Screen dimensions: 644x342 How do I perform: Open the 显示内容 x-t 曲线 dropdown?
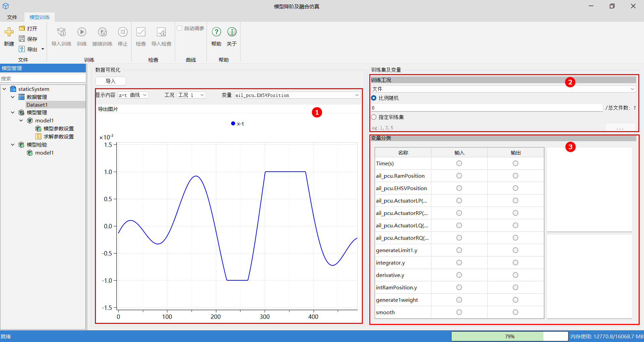tap(133, 95)
